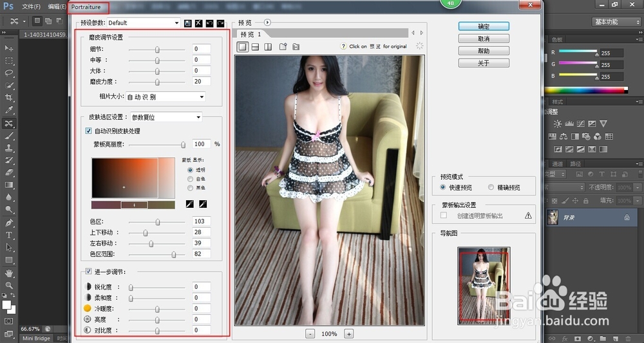Click the Portraiture redo arrow icon
This screenshot has width=644, height=343.
coord(220,23)
